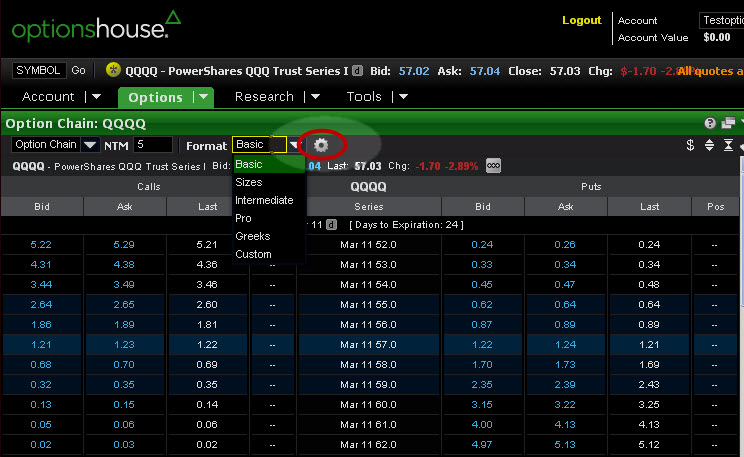
Task: Click the Logout link
Action: [x=582, y=20]
